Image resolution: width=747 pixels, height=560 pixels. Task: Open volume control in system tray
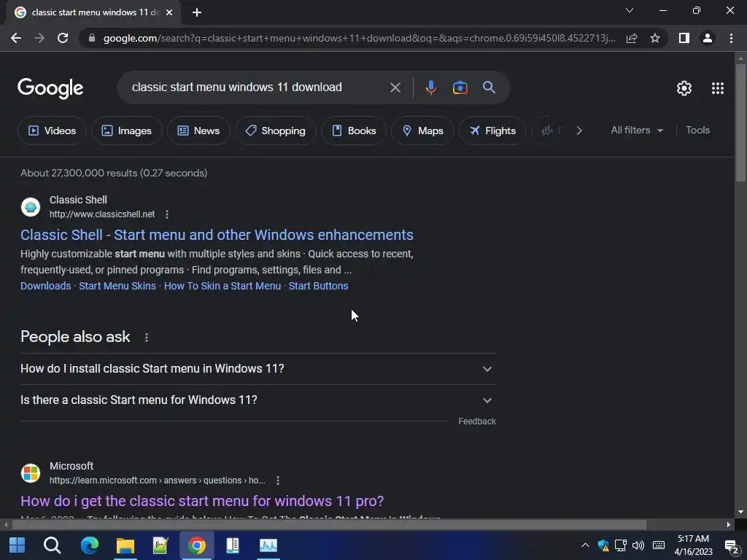(638, 545)
